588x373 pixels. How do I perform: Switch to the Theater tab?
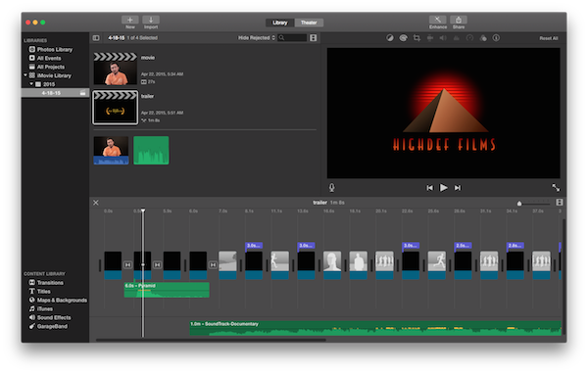click(x=309, y=23)
